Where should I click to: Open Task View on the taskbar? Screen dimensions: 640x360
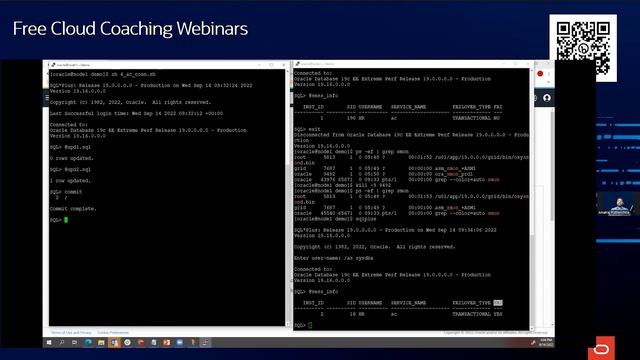75,343
